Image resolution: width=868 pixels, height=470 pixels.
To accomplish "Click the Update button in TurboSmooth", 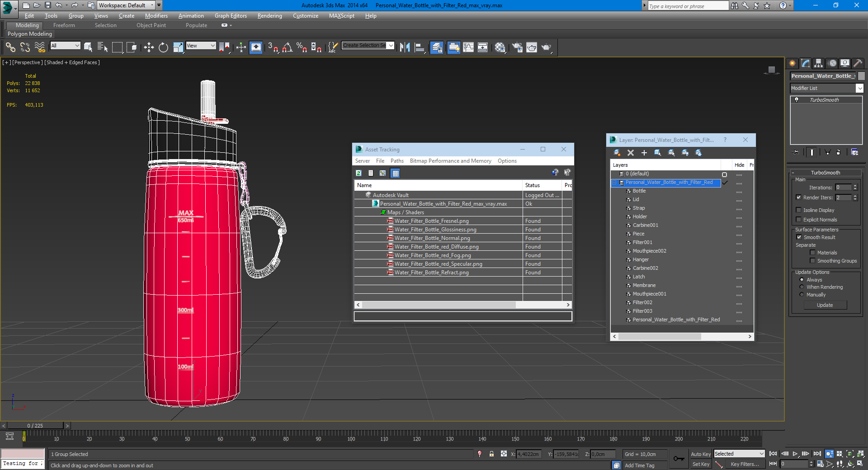I will click(x=825, y=305).
